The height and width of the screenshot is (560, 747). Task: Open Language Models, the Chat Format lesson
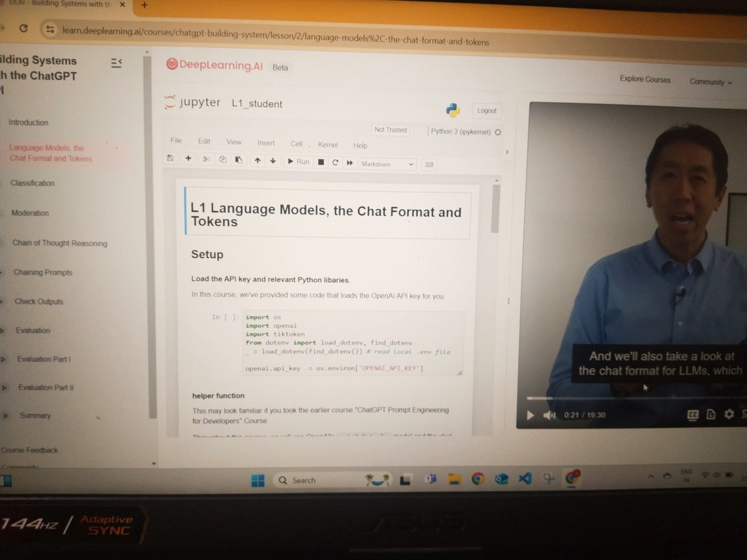(50, 153)
